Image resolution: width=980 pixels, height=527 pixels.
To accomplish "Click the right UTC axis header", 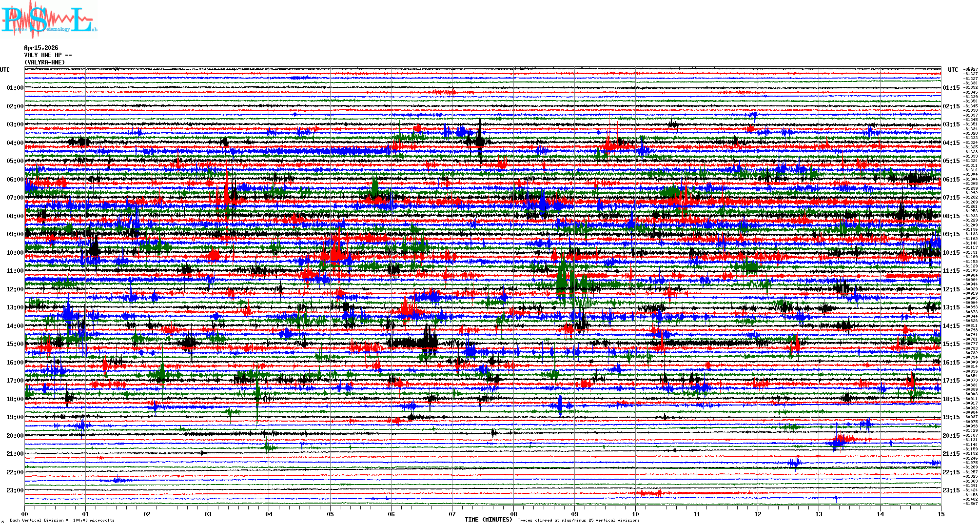I will click(953, 70).
